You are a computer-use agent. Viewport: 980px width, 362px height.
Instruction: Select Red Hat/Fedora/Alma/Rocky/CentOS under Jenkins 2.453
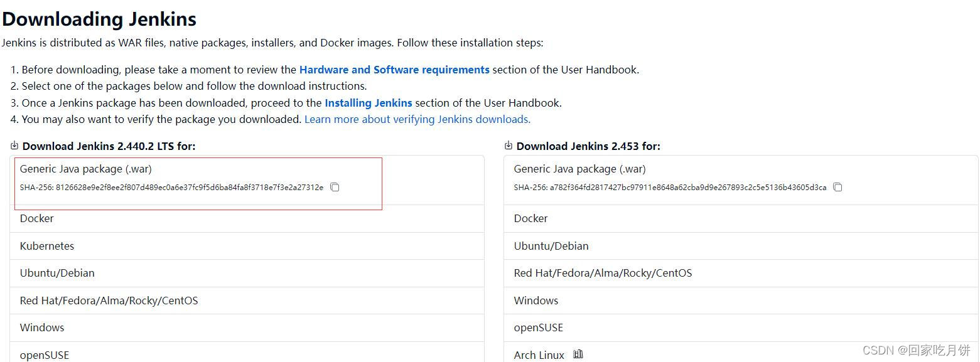(741, 273)
